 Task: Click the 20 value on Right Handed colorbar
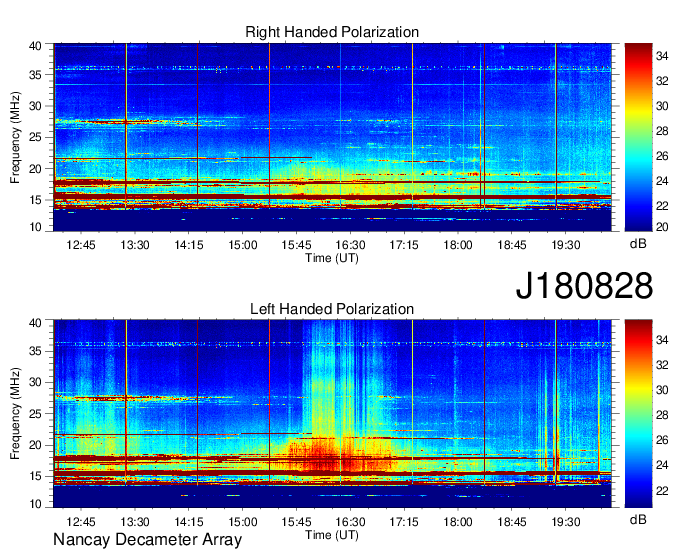[x=662, y=227]
